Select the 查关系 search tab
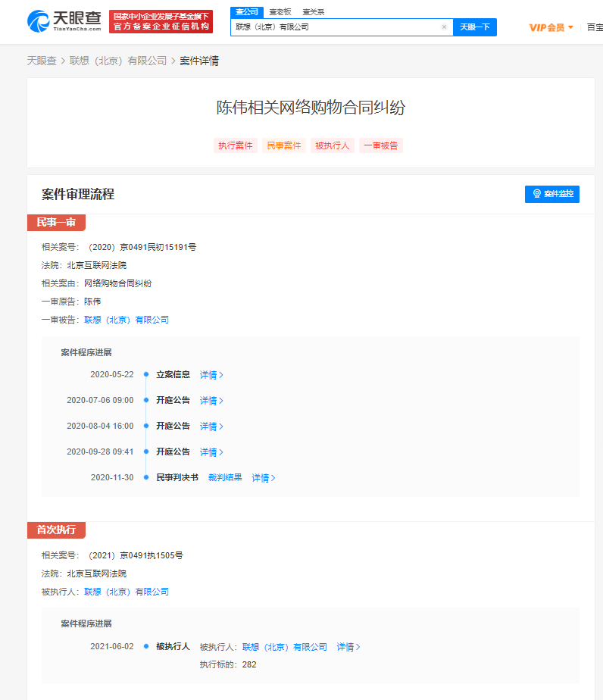This screenshot has width=603, height=700. pos(314,12)
